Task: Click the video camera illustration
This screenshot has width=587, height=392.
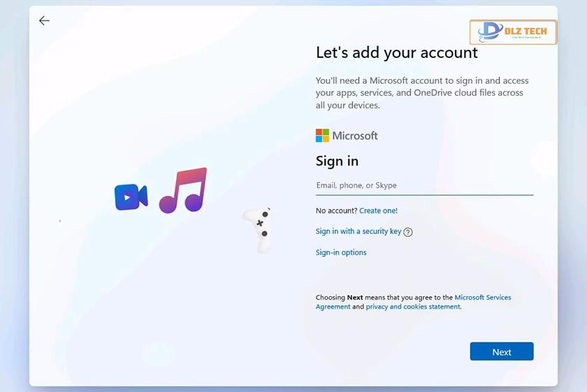Action: [x=131, y=197]
